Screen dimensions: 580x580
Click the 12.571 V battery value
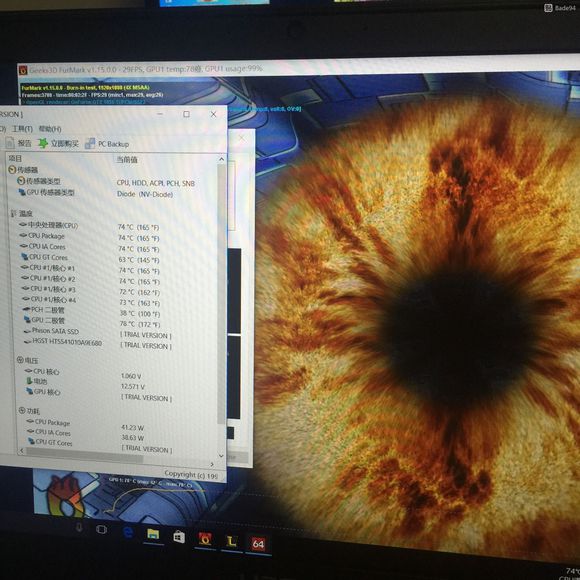[x=133, y=387]
